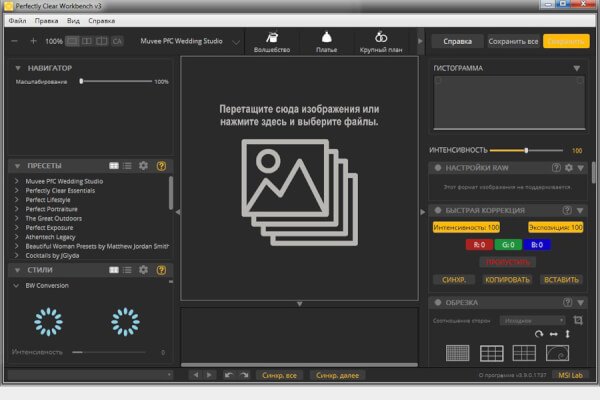Viewport: 600px width, 400px height.
Task: Expand The Great Outdoors group
Action: [x=16, y=218]
